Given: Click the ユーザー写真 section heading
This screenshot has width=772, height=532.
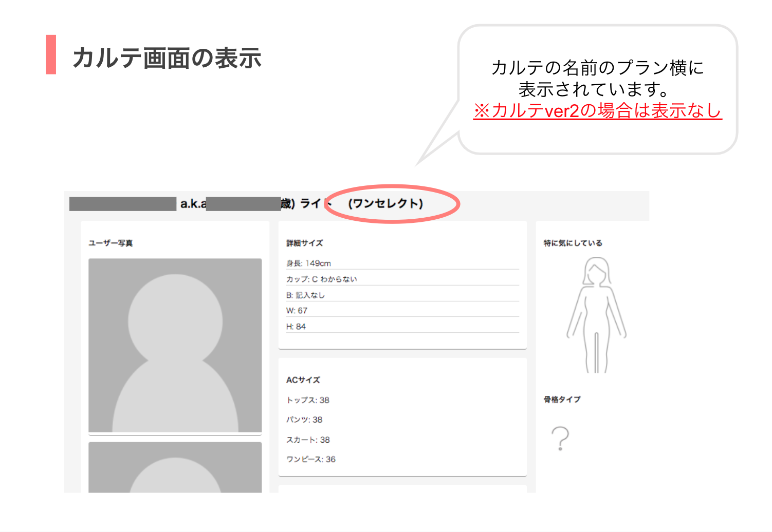Looking at the screenshot, I should coord(111,243).
